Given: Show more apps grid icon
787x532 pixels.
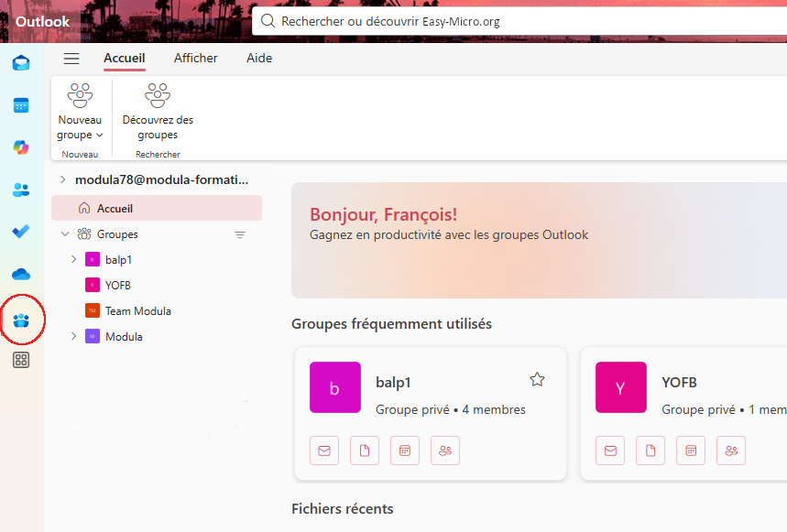Looking at the screenshot, I should (21, 360).
